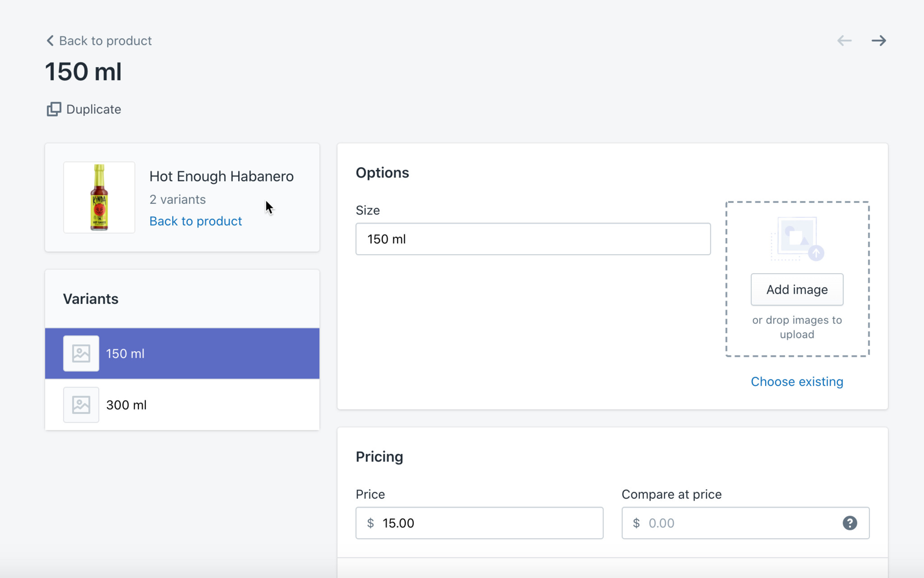Click Back to product navigation at top
Image resolution: width=924 pixels, height=578 pixels.
(98, 40)
